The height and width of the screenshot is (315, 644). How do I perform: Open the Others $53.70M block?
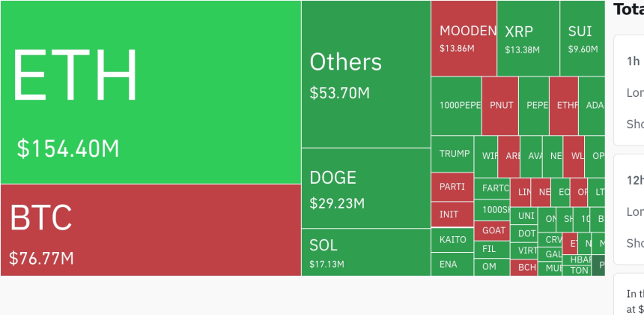coord(366,74)
